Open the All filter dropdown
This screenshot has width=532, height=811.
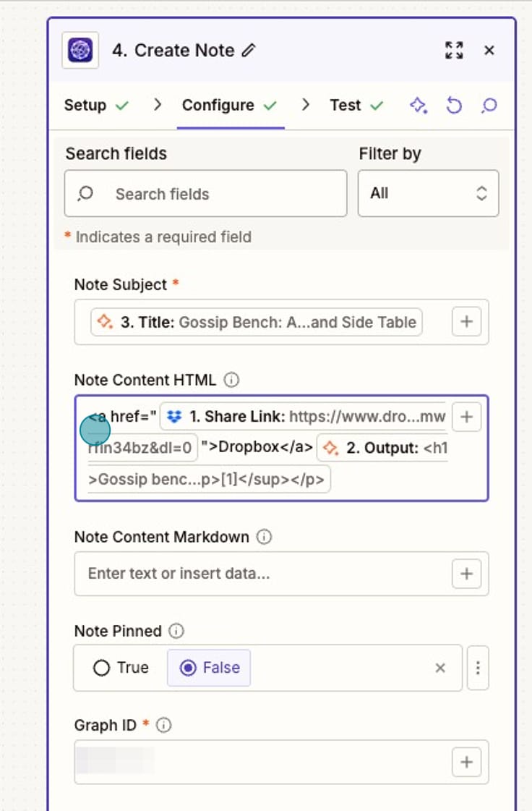click(428, 193)
